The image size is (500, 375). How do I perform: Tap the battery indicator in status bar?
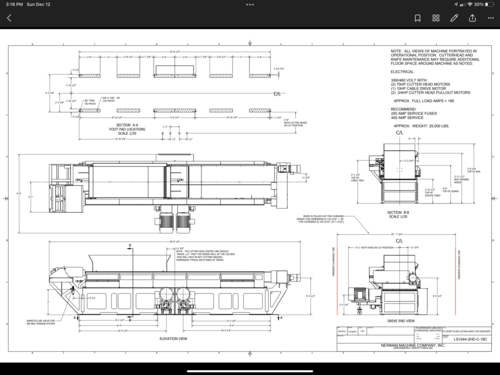489,4
